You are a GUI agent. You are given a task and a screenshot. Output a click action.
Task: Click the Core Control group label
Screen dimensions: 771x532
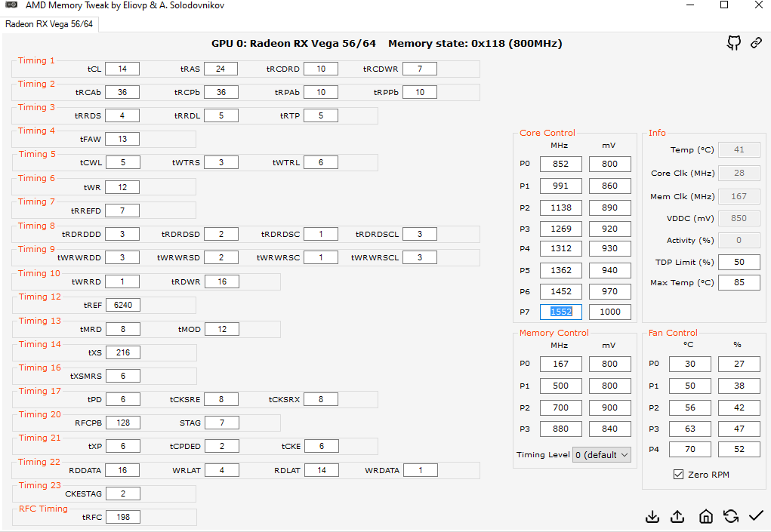point(547,133)
